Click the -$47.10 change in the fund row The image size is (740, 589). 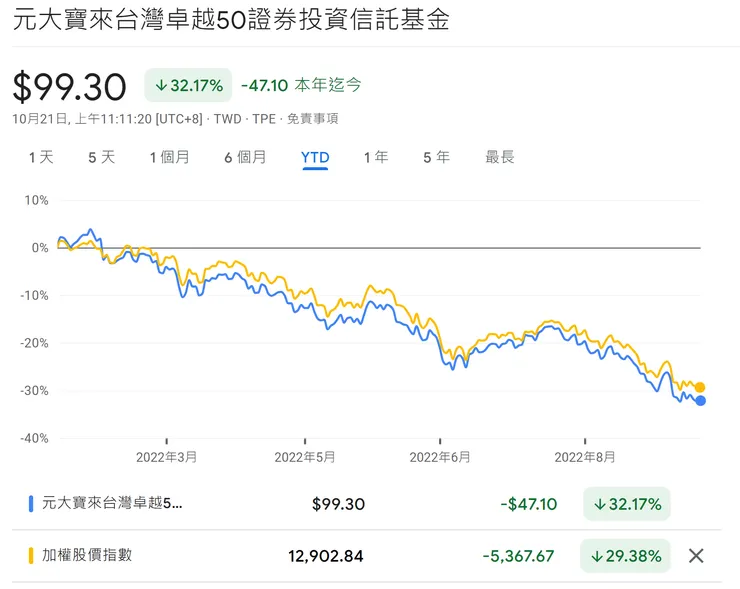pyautogui.click(x=529, y=504)
